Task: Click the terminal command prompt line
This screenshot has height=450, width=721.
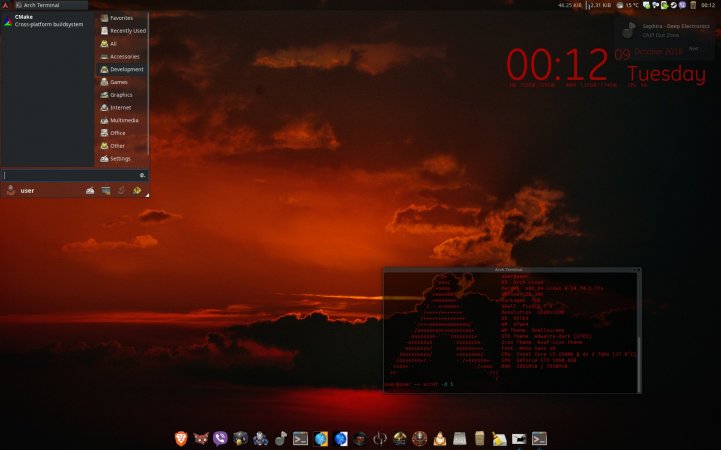Action: (419, 384)
